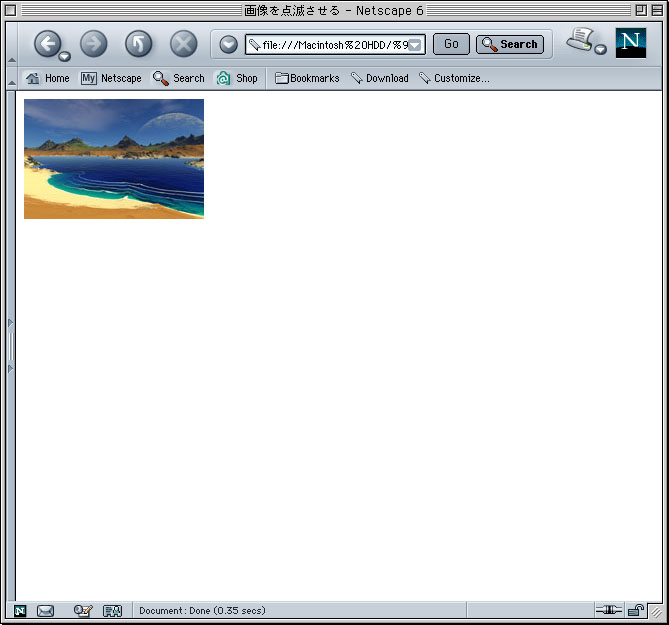Open Composer via pen icon

pos(83,611)
